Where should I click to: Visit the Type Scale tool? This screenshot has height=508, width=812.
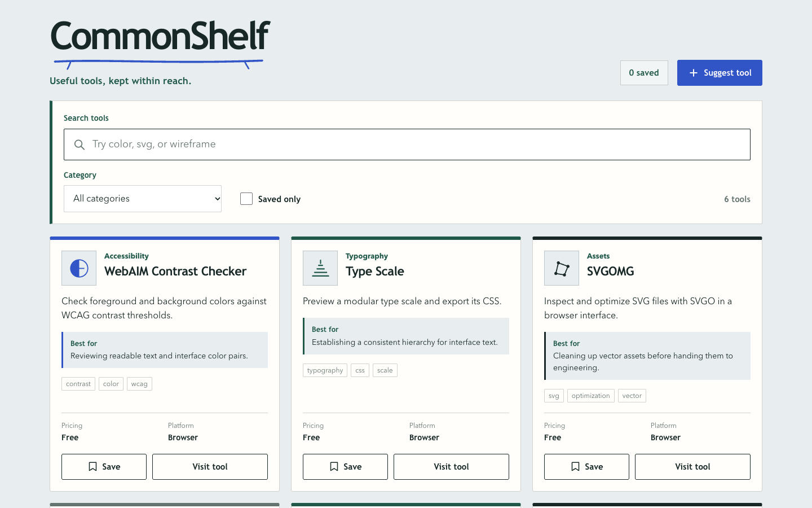(451, 467)
